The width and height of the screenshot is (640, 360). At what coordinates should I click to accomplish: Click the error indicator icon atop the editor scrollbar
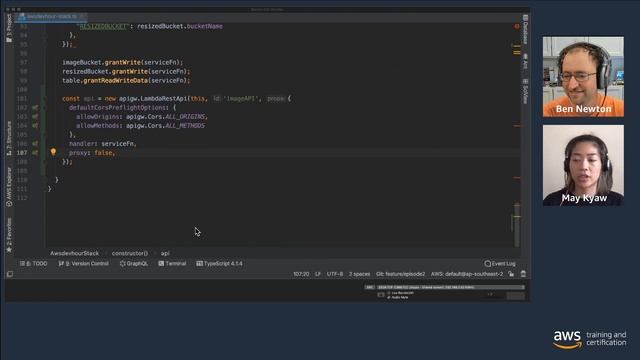point(517,26)
